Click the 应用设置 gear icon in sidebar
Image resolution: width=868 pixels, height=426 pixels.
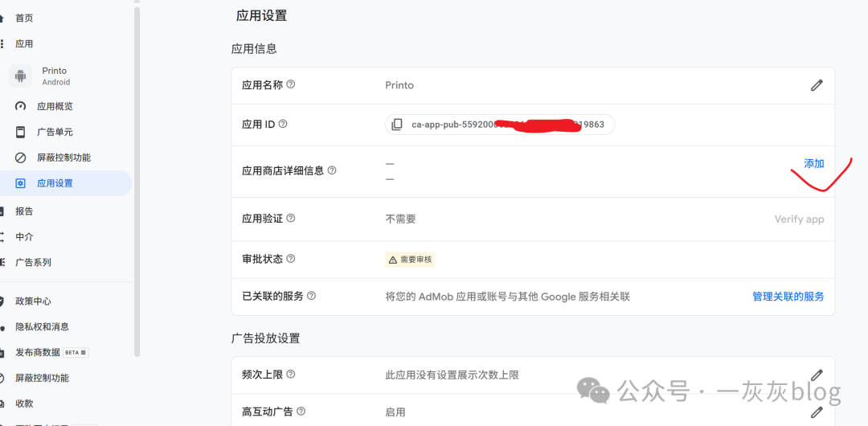tap(20, 183)
